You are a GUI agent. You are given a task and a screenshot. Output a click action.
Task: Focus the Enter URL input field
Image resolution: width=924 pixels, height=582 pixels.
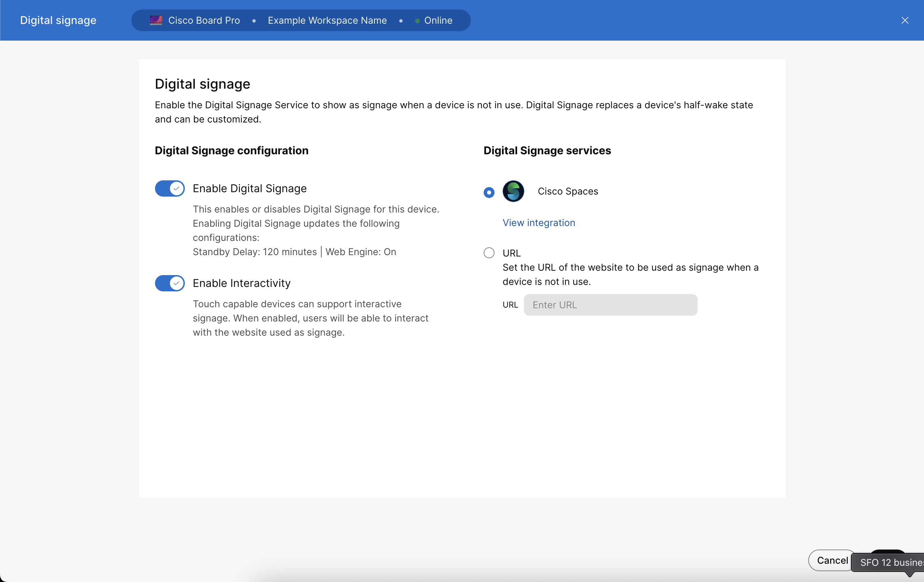610,305
